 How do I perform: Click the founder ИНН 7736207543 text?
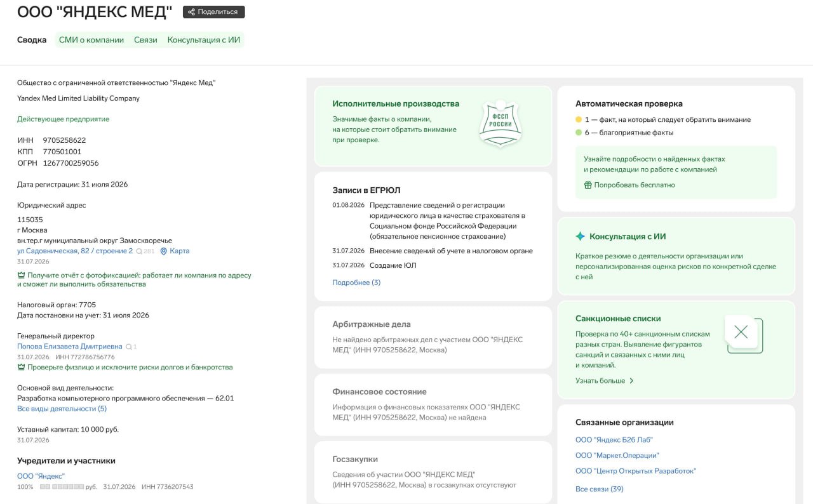[167, 487]
